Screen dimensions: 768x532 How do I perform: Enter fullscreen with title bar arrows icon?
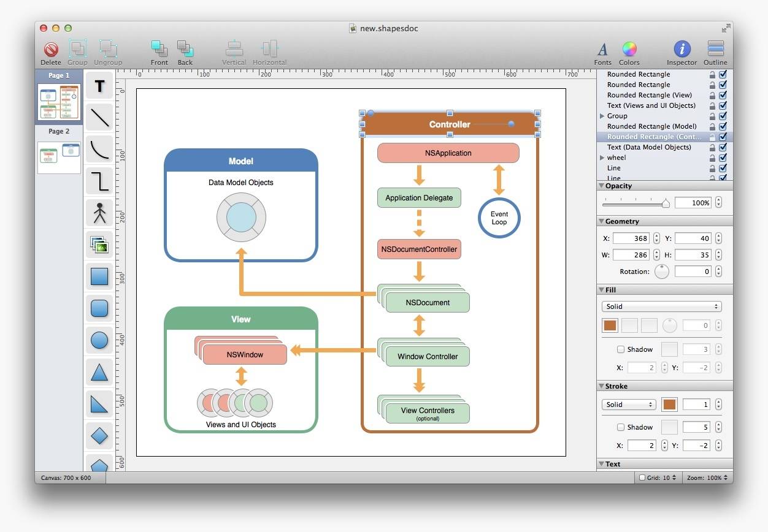point(726,28)
